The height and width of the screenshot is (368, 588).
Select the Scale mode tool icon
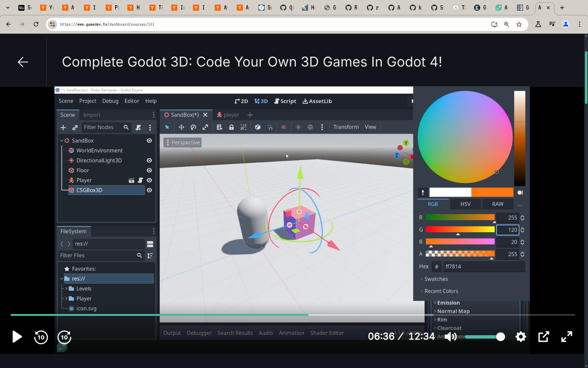(205, 127)
